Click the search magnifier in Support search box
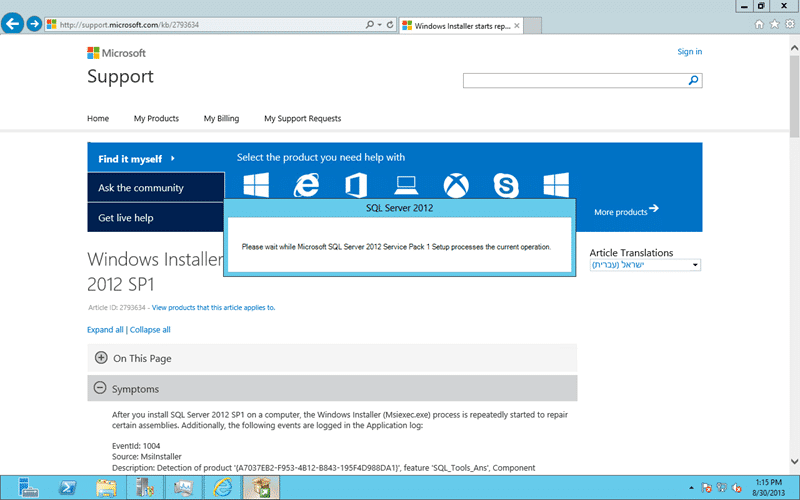 [x=693, y=80]
